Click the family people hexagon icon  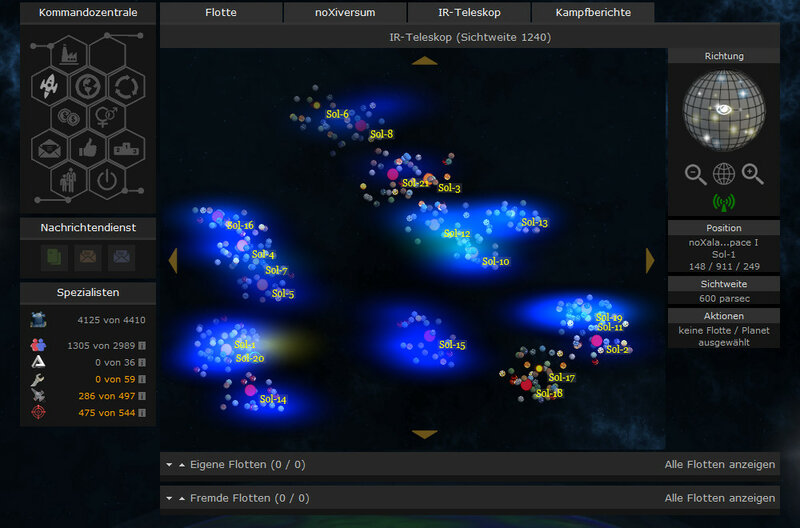69,181
